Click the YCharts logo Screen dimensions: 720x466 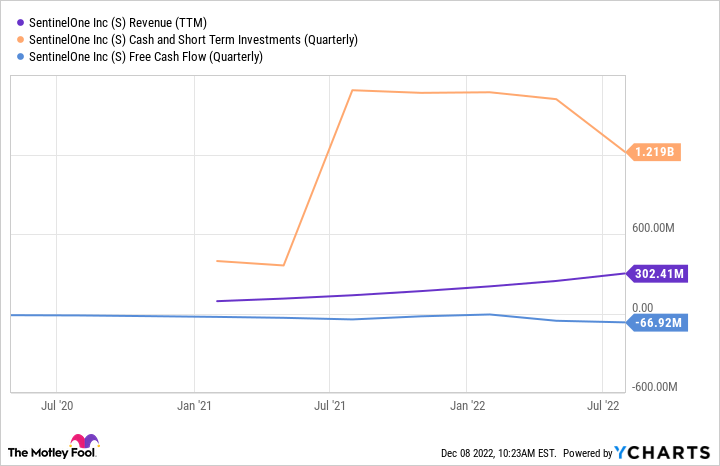pos(662,453)
